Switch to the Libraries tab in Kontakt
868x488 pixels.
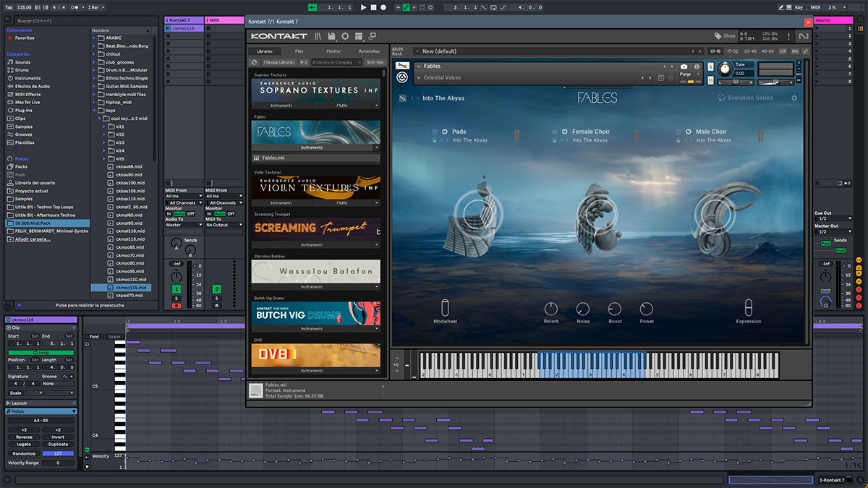coord(265,51)
